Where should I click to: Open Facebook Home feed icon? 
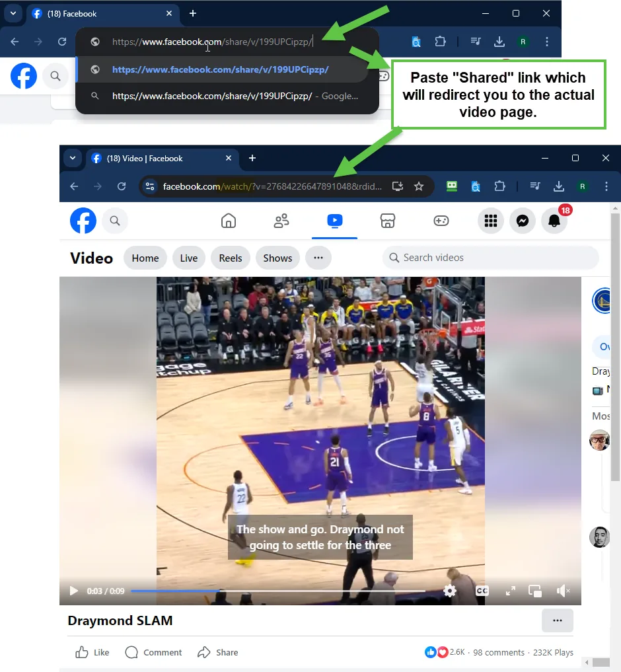pos(229,221)
